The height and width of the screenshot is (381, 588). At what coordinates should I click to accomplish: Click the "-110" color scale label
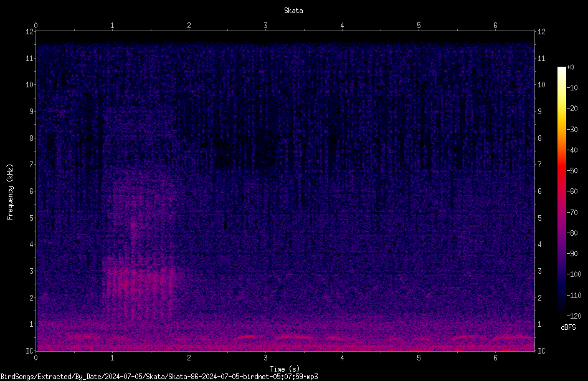coord(574,296)
